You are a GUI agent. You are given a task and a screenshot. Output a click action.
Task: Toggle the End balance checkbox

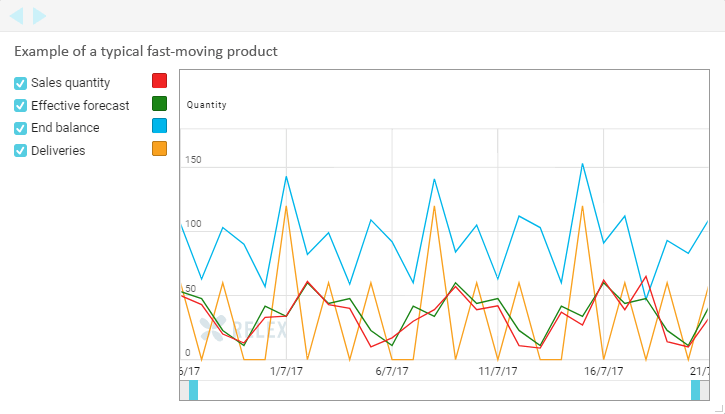point(20,128)
